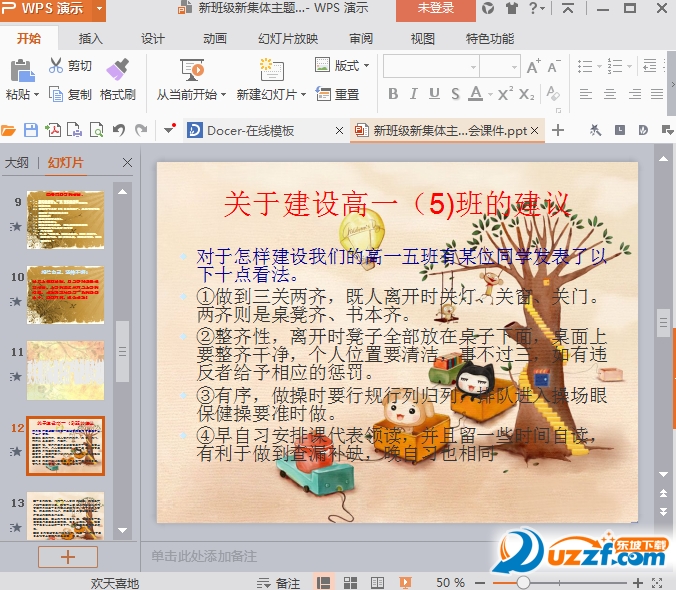Open a new document tab with plus
This screenshot has height=590, width=676.
point(558,130)
